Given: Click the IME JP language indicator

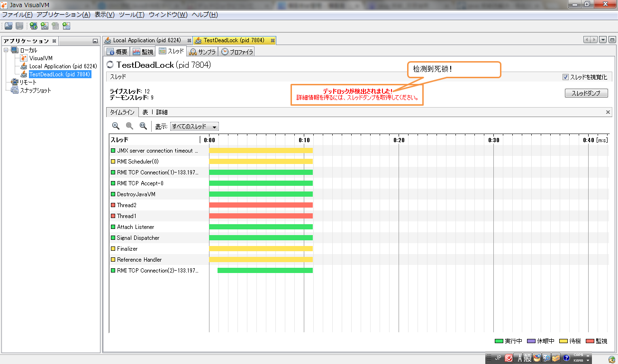Looking at the screenshot, I should tap(498, 358).
